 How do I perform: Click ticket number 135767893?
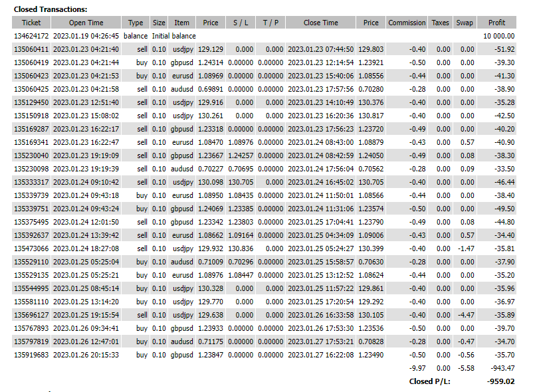pyautogui.click(x=31, y=328)
